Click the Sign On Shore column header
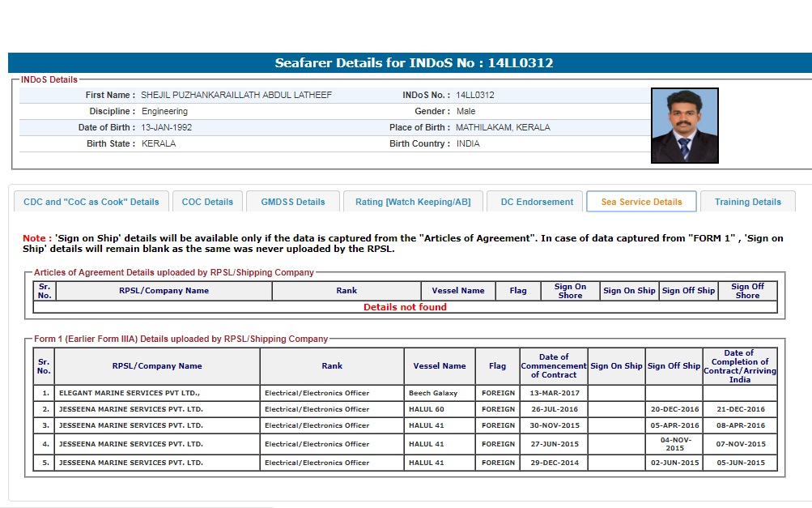 tap(570, 291)
